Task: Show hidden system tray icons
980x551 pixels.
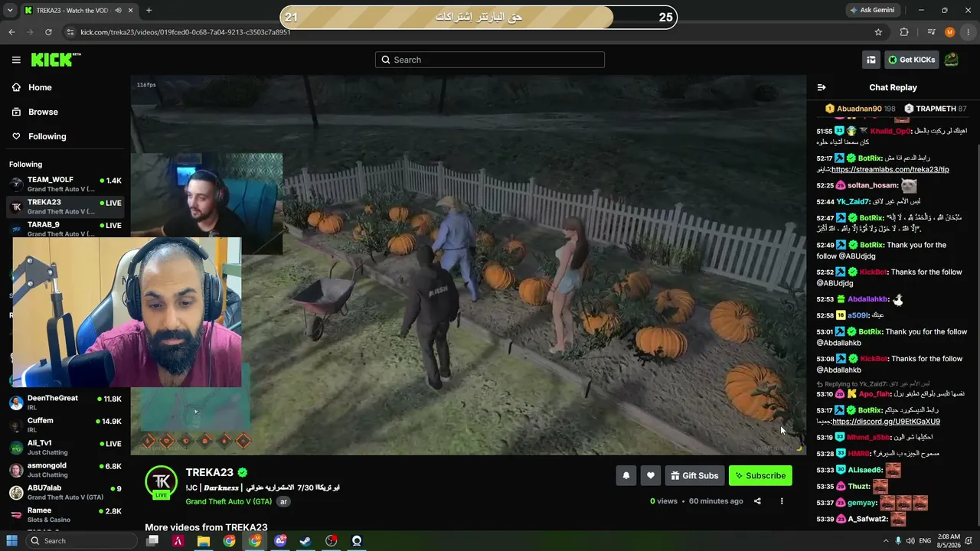Action: click(886, 541)
